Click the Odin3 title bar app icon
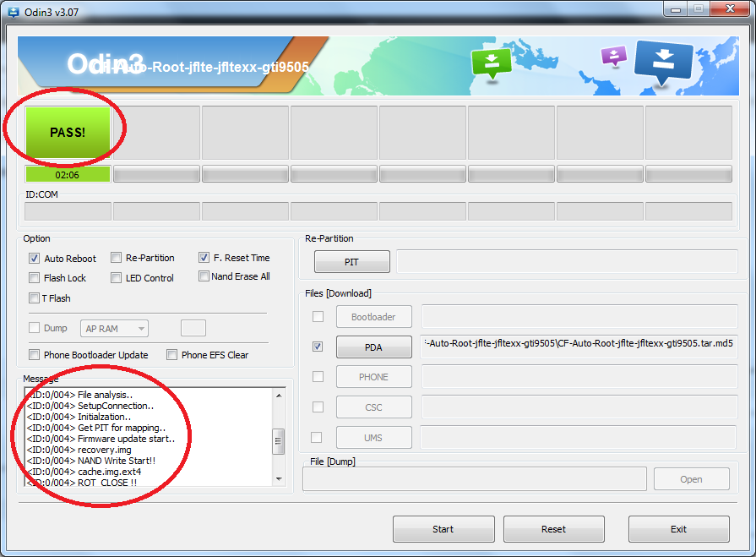The height and width of the screenshot is (557, 756). point(13,10)
